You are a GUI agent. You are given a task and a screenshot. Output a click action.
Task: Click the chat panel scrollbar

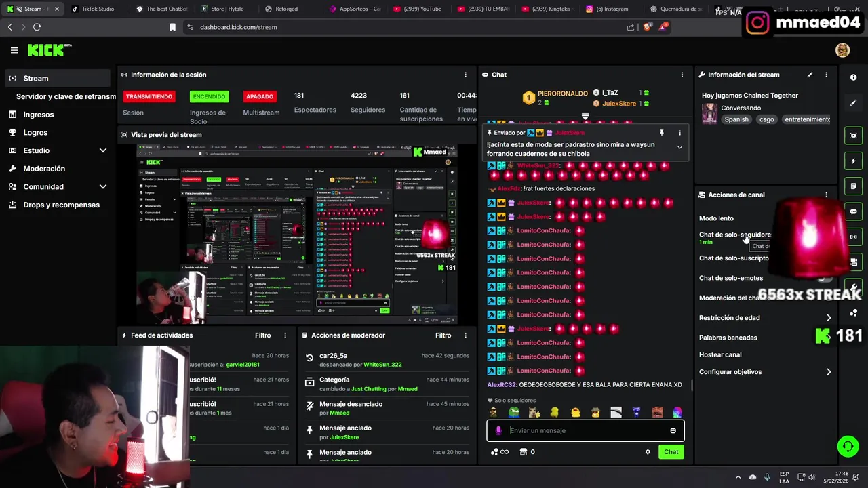coord(692,385)
